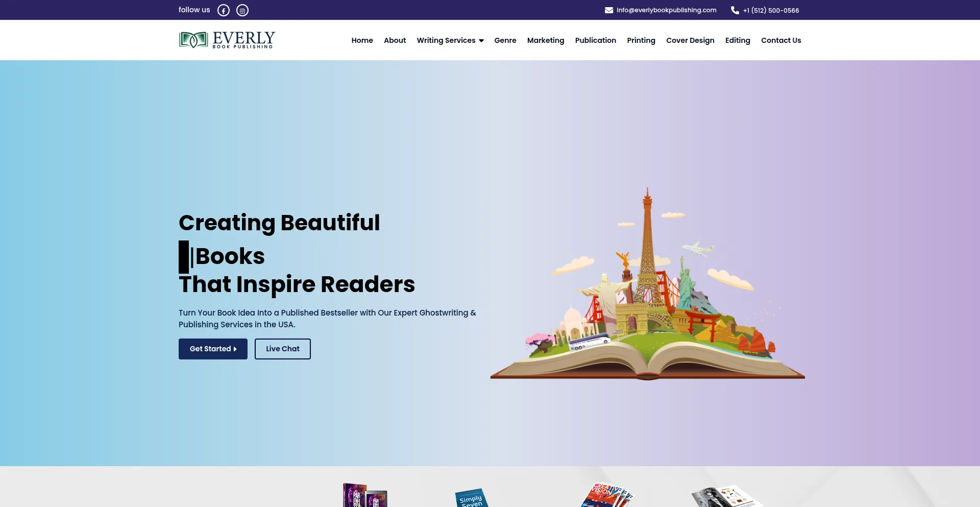Screen dimensions: 980x507
Task: Click the Get Started button
Action: pos(213,349)
